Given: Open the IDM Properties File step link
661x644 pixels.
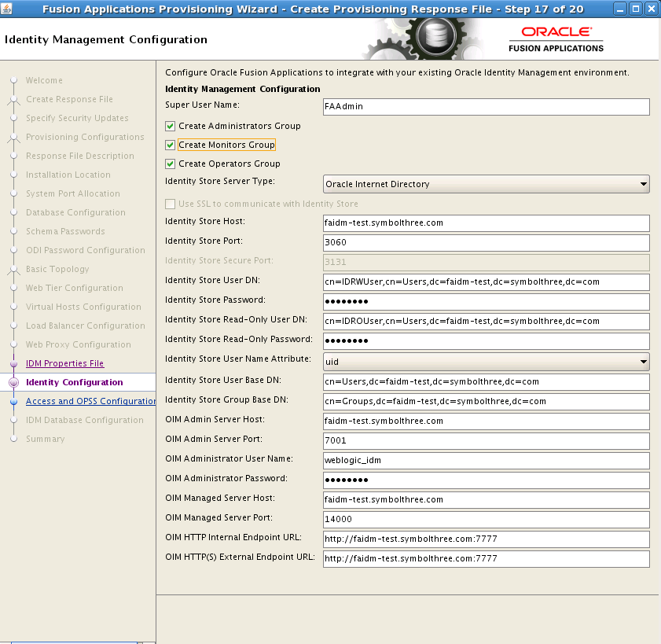Looking at the screenshot, I should (64, 363).
